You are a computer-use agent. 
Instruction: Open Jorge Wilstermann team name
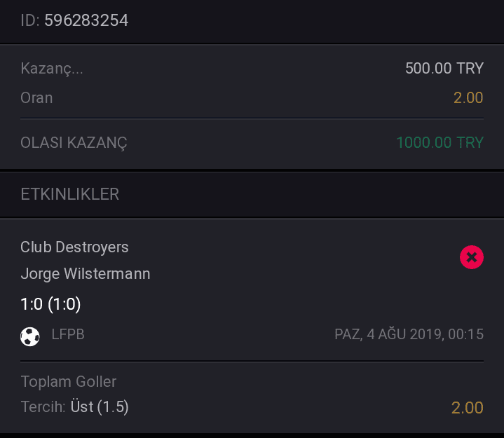pyautogui.click(x=86, y=274)
